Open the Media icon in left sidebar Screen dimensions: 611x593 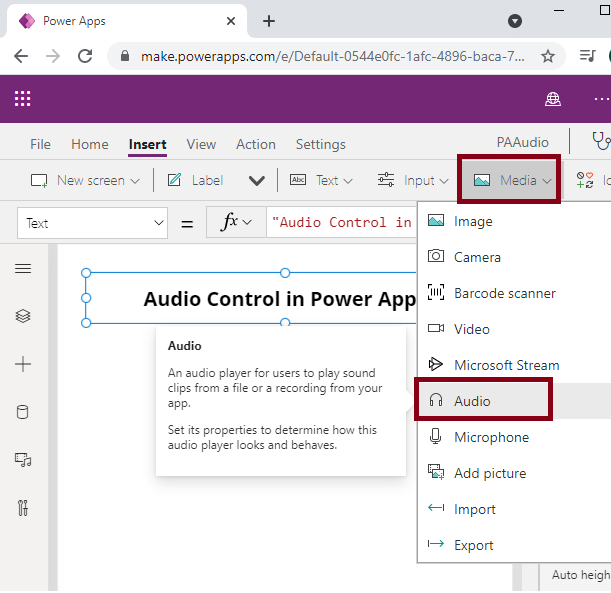coord(23,460)
